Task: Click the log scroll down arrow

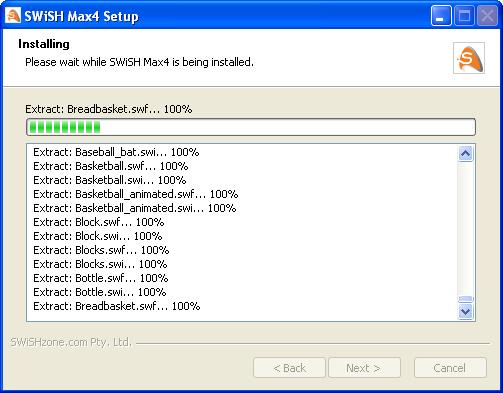Action: pyautogui.click(x=465, y=312)
